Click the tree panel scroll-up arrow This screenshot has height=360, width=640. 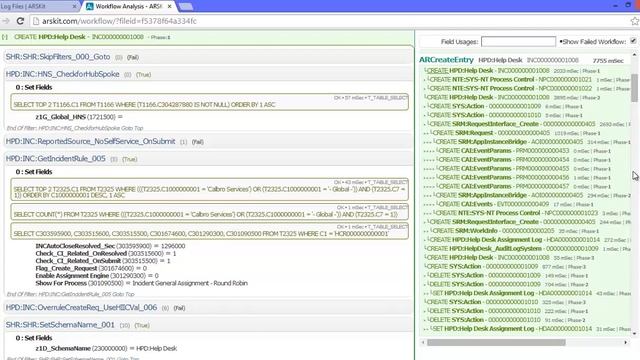634,55
